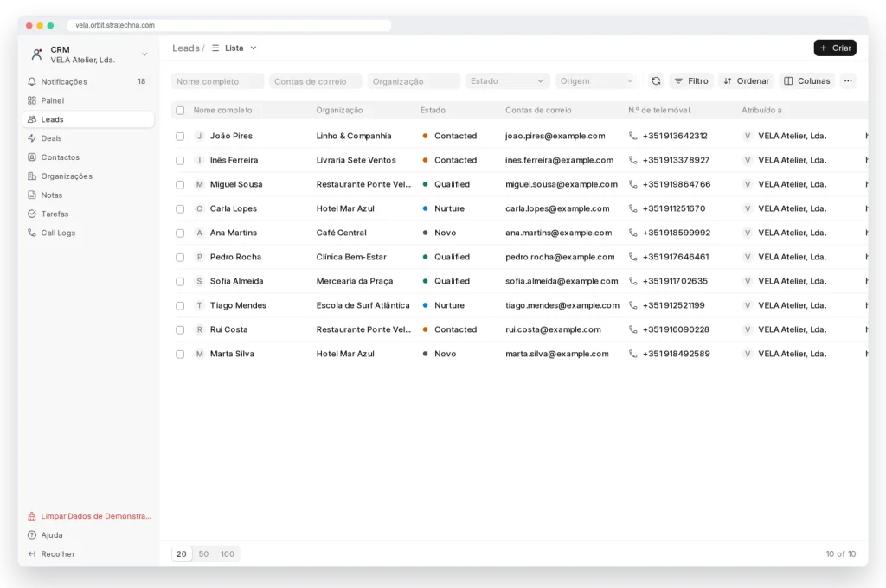
Task: Click the phone icon beside +351917646461
Action: coord(632,257)
